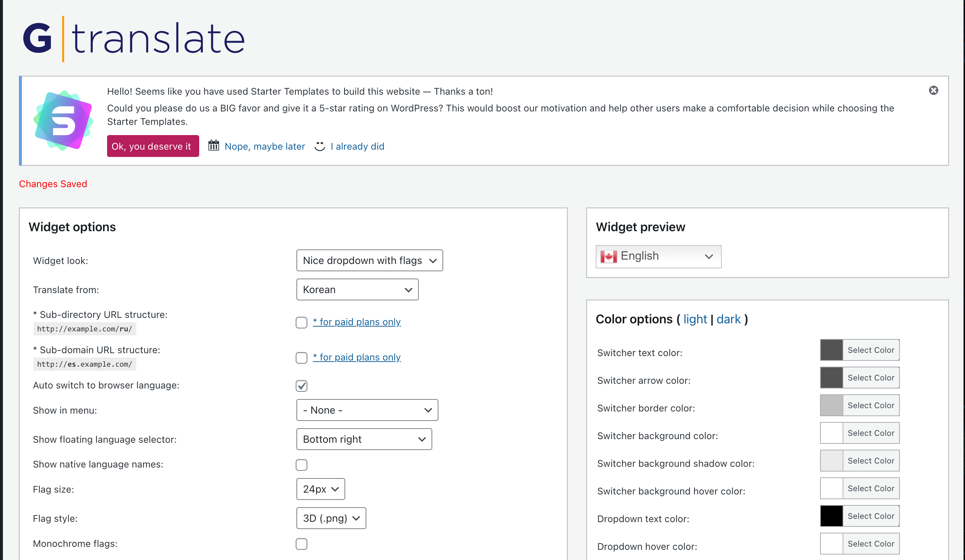The width and height of the screenshot is (965, 560).
Task: Click the Starter Templates logo icon
Action: (x=64, y=121)
